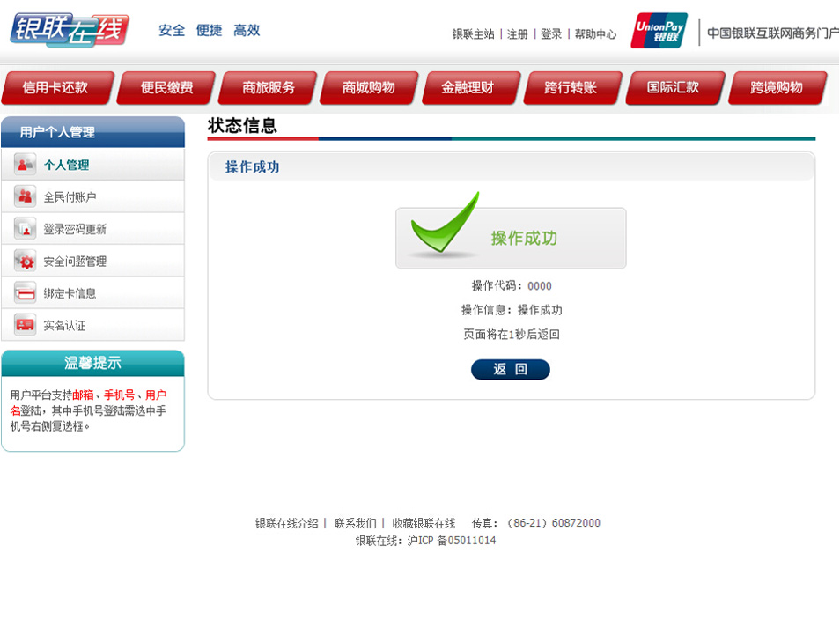Screen dimensions: 840x642
Task: Click the 温馨提示 panel header
Action: [x=92, y=363]
